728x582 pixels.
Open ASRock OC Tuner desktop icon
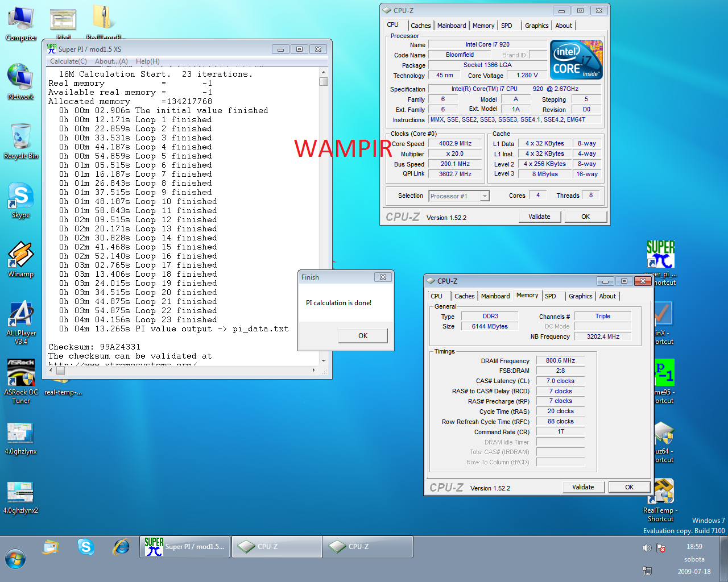21,381
